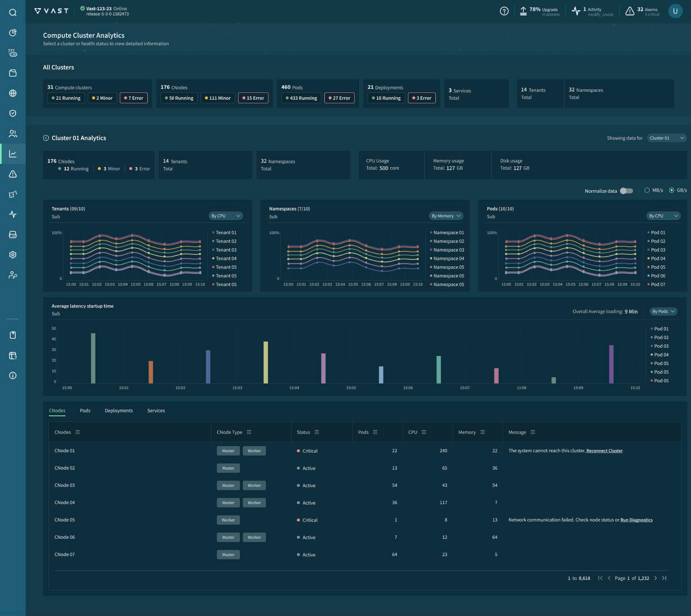Click the tallest latency bar near 15:00
691x616 pixels.
coord(93,358)
